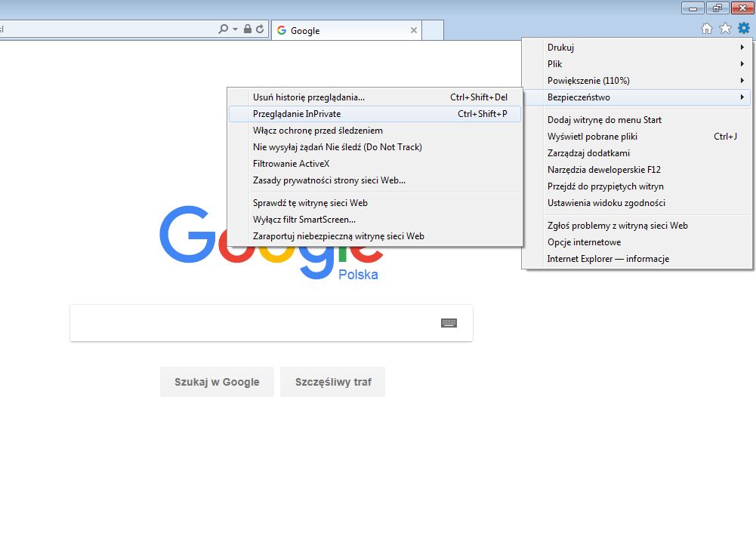Open the on-screen keyboard icon in search box

(x=449, y=323)
